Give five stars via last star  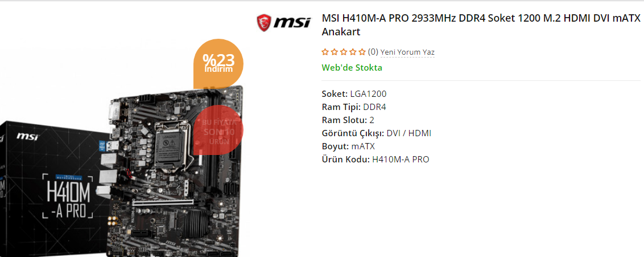[x=362, y=52]
